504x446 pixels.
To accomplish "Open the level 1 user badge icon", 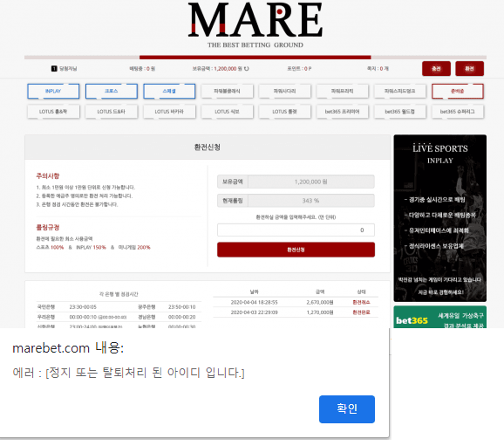I will click(x=54, y=69).
